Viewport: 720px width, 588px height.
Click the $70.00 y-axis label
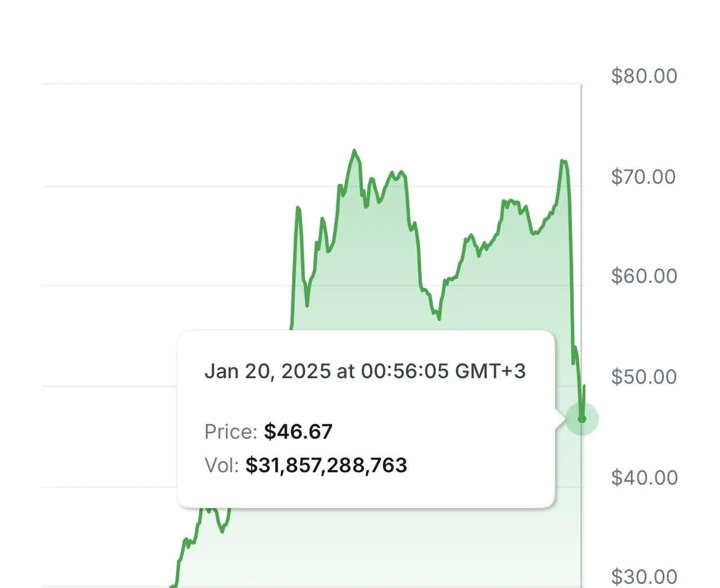click(644, 177)
